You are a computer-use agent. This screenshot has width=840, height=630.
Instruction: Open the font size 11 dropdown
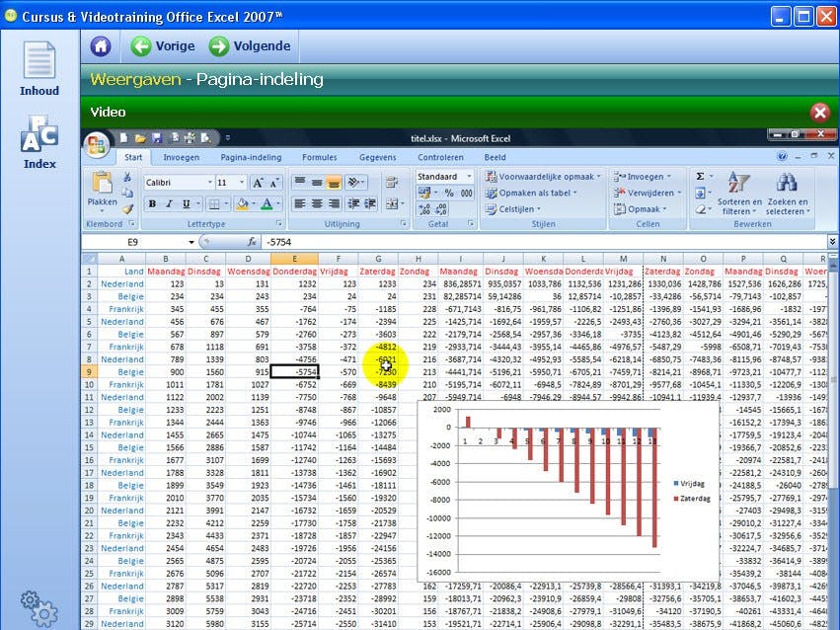pos(242,183)
